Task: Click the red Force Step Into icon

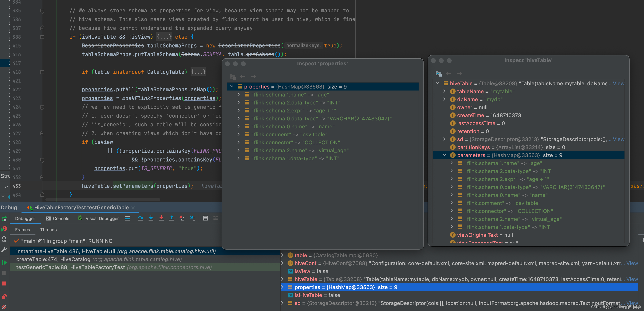Action: [161, 218]
